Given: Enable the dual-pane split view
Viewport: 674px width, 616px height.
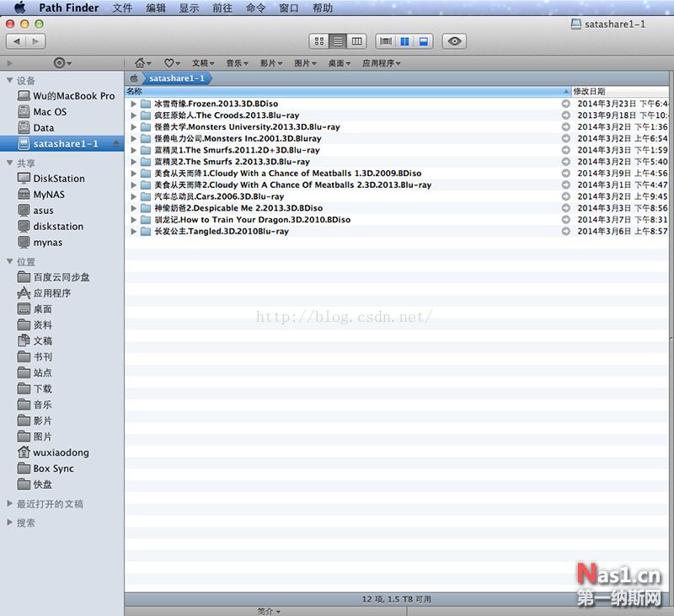Looking at the screenshot, I should (x=406, y=40).
